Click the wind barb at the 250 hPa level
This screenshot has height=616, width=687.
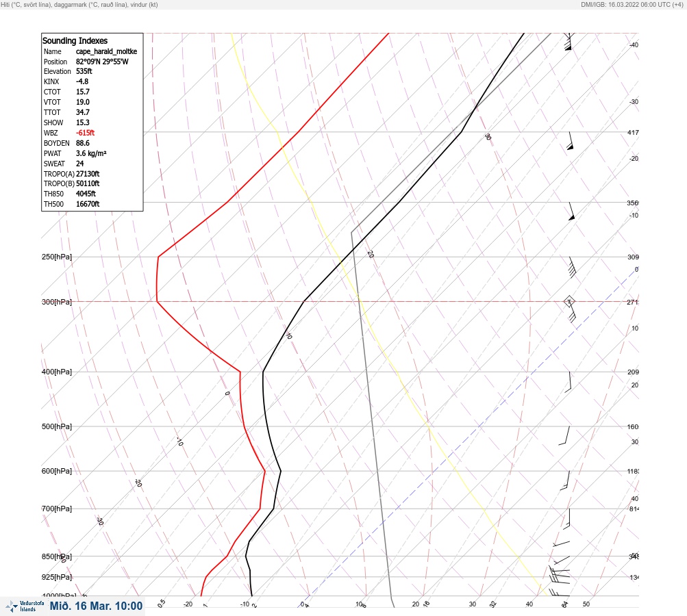(572, 268)
